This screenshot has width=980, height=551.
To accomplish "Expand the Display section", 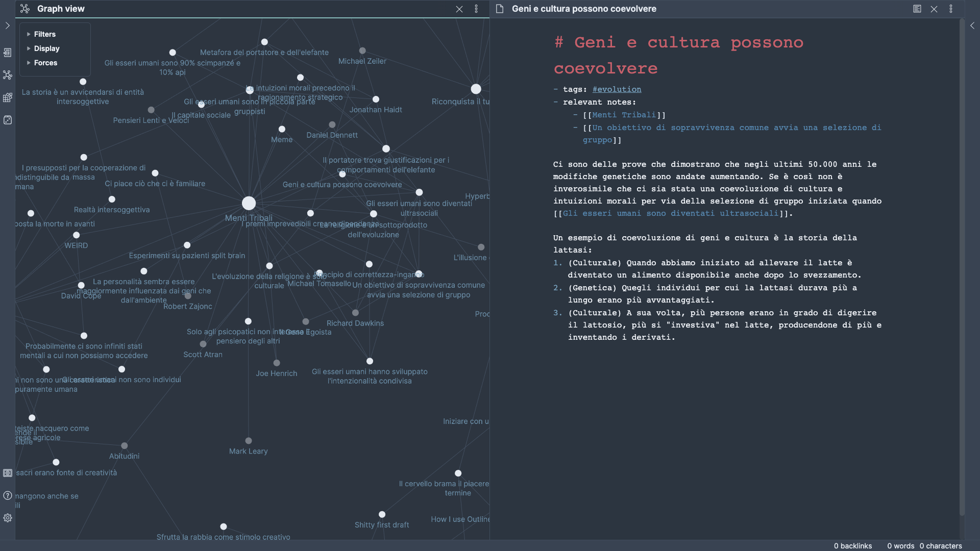I will [46, 48].
